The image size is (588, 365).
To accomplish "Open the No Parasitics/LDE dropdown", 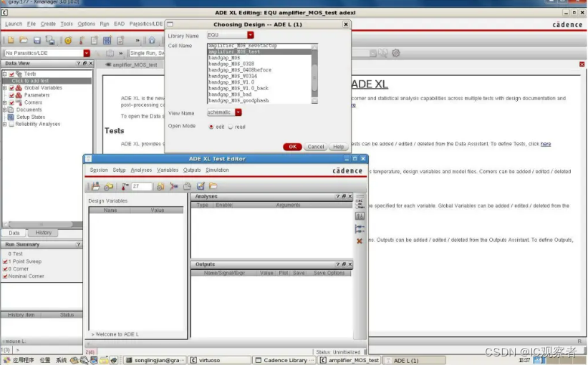I will tap(87, 53).
